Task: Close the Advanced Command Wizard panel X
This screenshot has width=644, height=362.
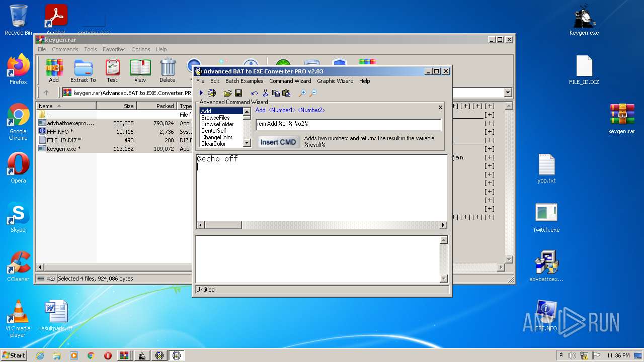Action: [x=440, y=107]
